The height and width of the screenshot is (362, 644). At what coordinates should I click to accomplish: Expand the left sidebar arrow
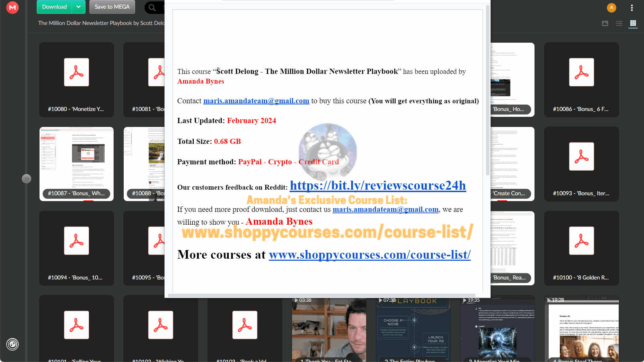[26, 179]
